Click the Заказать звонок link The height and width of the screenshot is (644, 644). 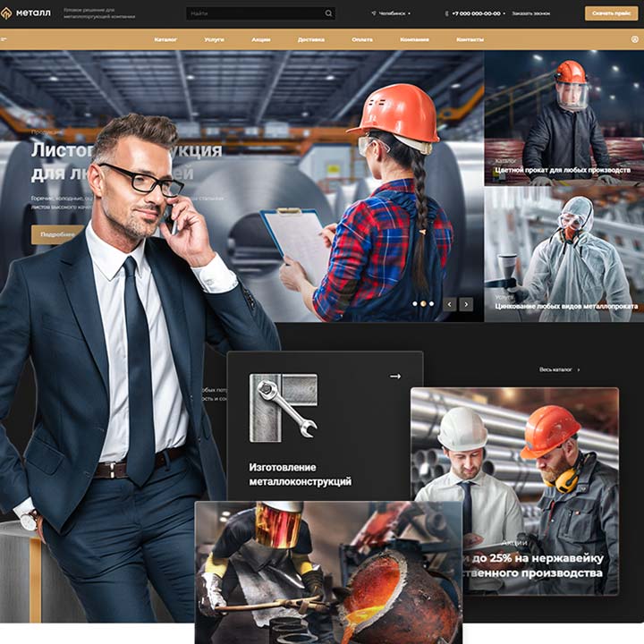531,13
